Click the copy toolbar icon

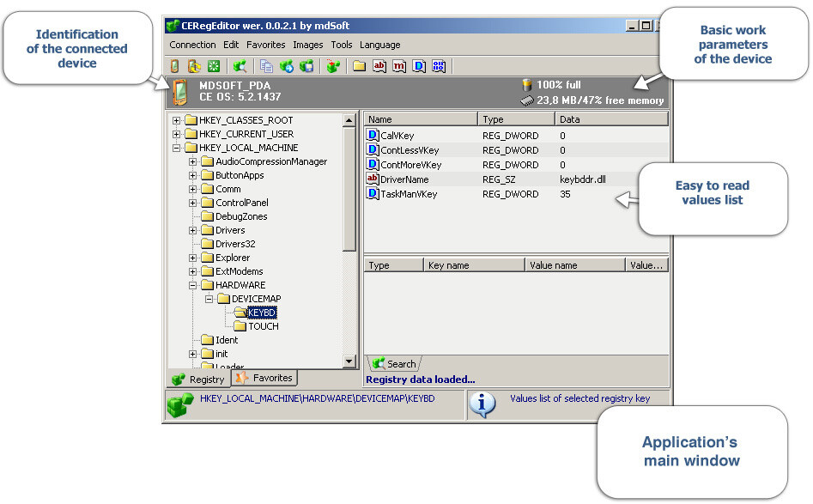point(267,66)
